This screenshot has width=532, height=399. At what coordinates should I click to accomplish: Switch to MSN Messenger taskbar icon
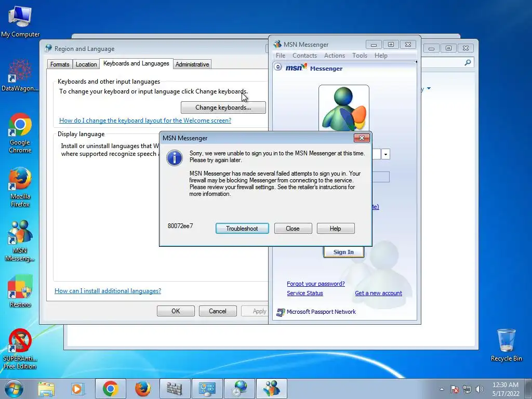coord(271,389)
